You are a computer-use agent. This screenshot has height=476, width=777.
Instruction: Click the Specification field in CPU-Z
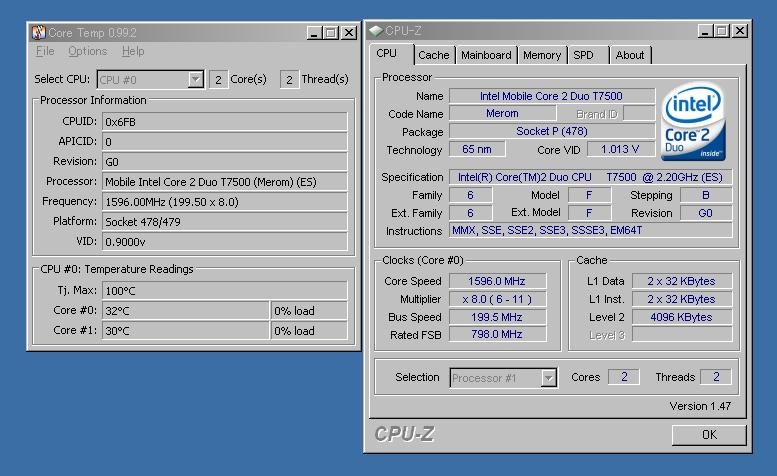tap(591, 177)
